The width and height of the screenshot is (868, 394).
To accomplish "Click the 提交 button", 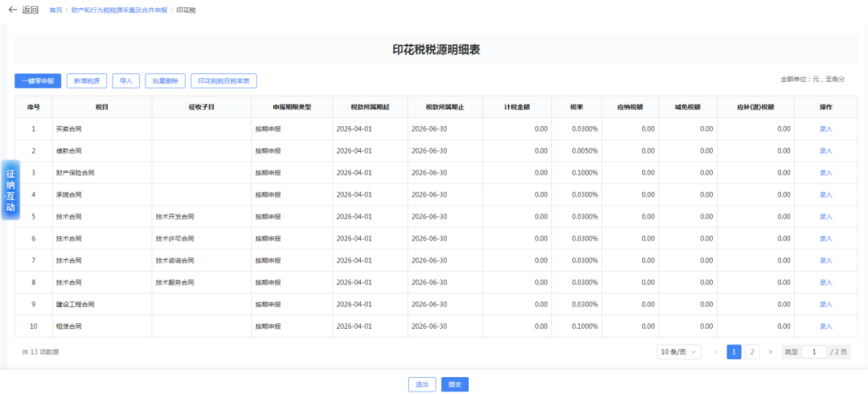I will click(455, 384).
